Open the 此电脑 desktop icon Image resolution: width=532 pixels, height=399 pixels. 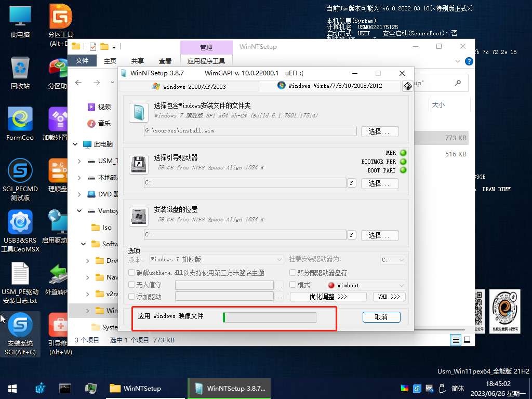point(20,21)
